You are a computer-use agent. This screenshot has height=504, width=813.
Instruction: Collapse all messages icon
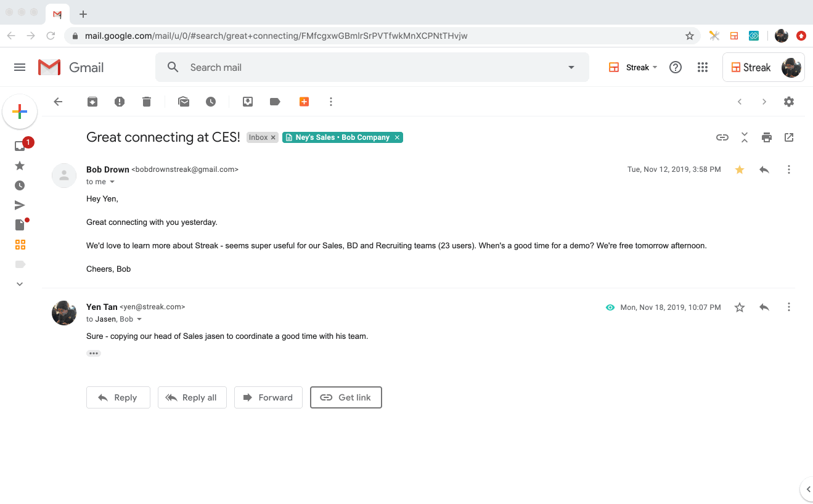pos(745,137)
